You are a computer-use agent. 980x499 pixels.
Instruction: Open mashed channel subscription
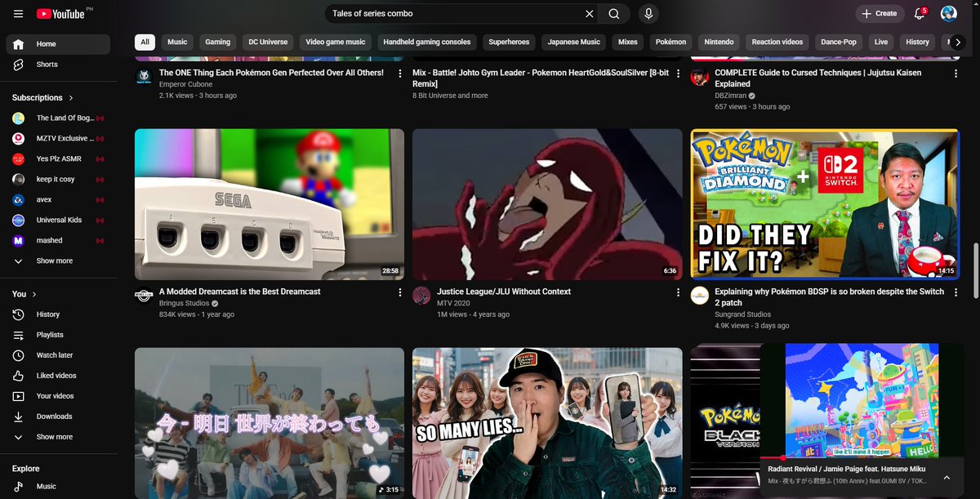(x=58, y=241)
